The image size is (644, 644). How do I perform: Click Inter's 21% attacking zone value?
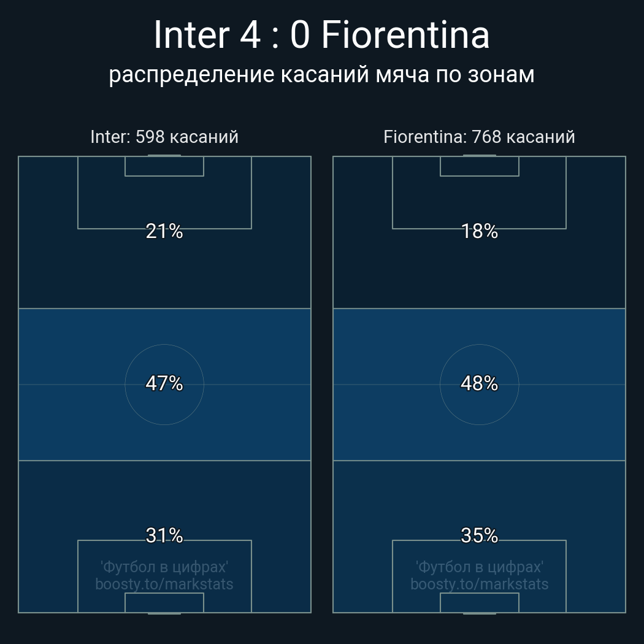[164, 231]
